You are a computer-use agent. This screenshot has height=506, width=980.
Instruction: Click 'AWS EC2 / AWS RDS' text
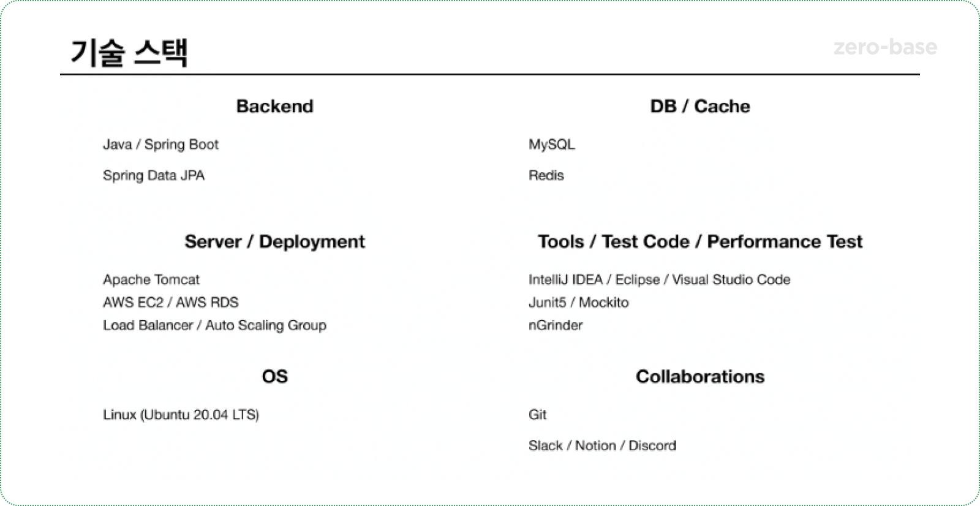pyautogui.click(x=170, y=303)
